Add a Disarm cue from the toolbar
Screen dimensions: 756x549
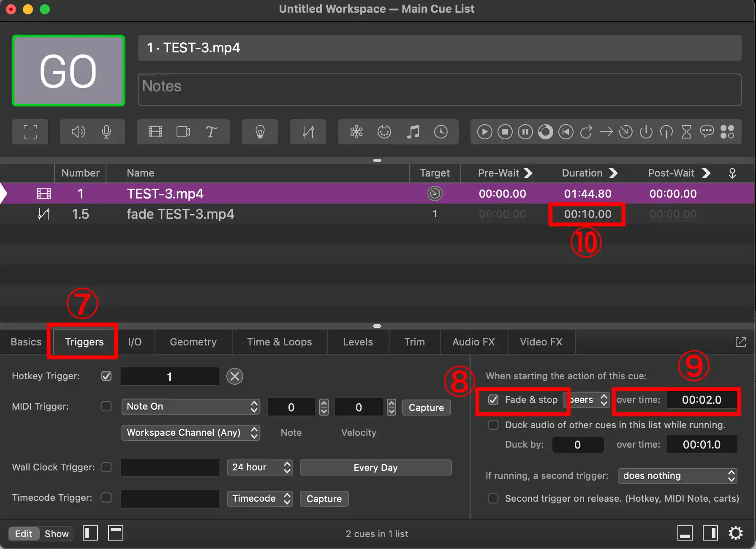pos(666,132)
